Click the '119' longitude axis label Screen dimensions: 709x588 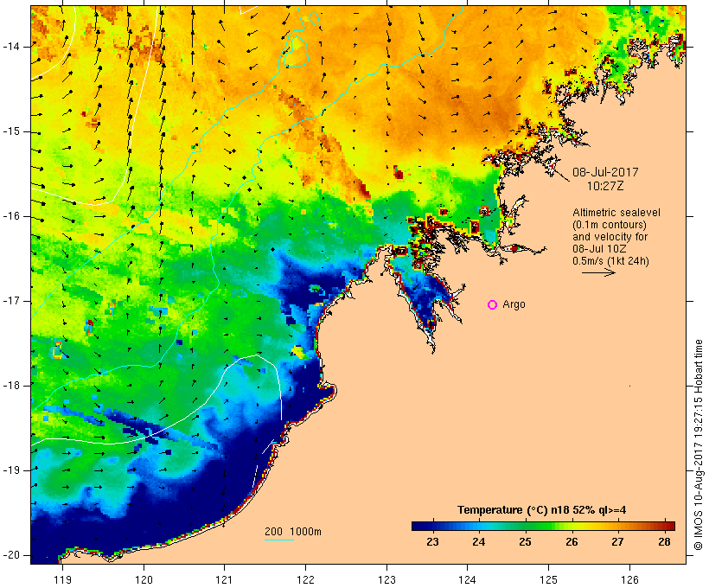[62, 579]
